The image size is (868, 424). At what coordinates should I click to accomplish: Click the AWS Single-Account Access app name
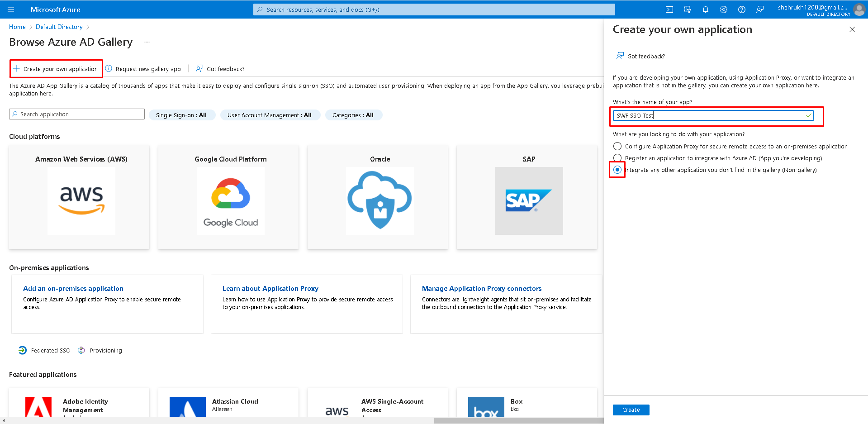pyautogui.click(x=393, y=405)
